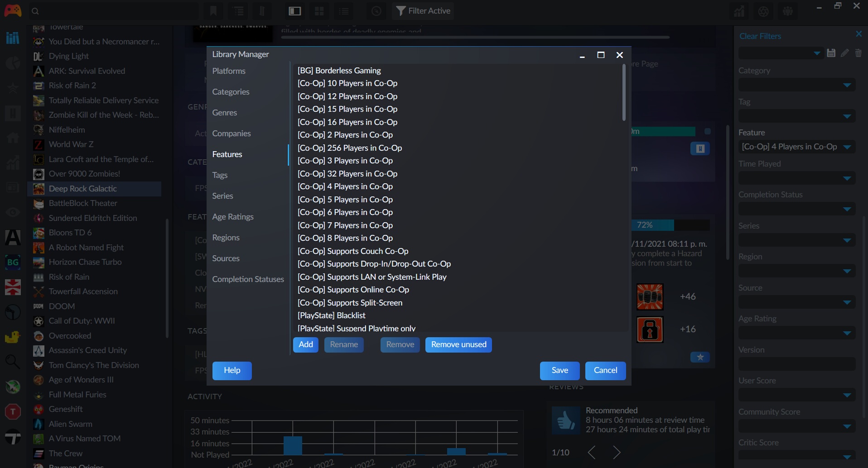Click the padlock achievement thumbnail
Viewport: 868px width, 468px height.
click(650, 330)
